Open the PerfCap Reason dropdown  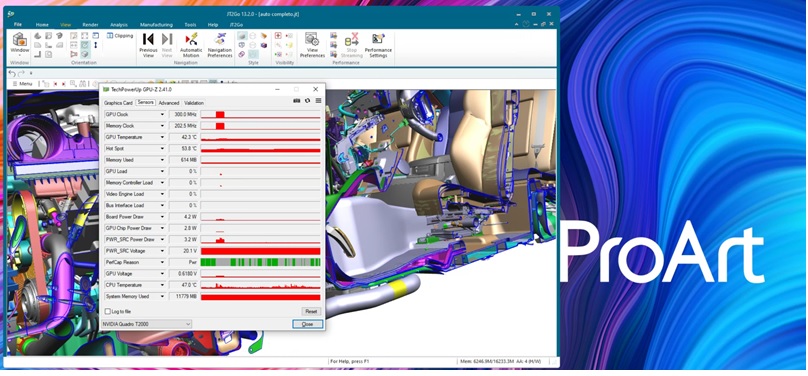coord(162,262)
